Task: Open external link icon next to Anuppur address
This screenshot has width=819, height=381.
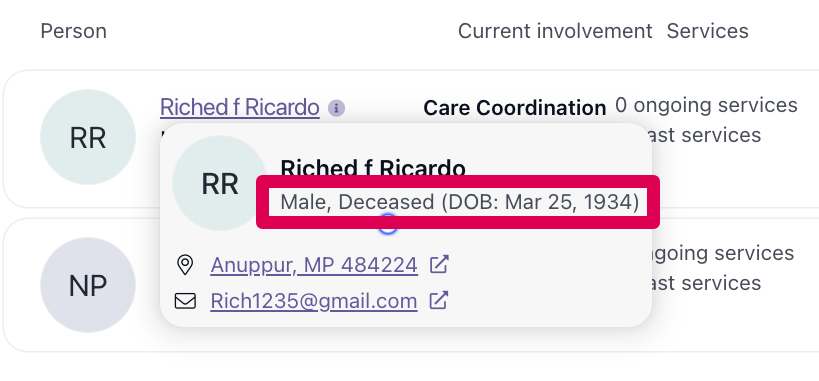Action: [x=439, y=264]
